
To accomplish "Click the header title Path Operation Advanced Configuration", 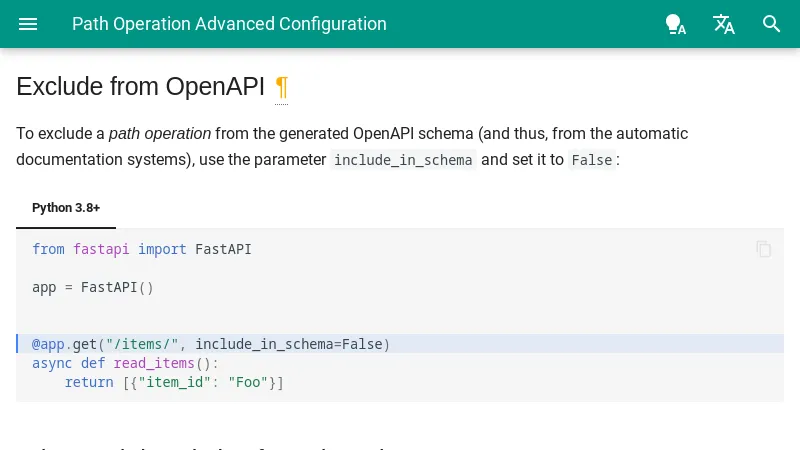I will pos(229,24).
